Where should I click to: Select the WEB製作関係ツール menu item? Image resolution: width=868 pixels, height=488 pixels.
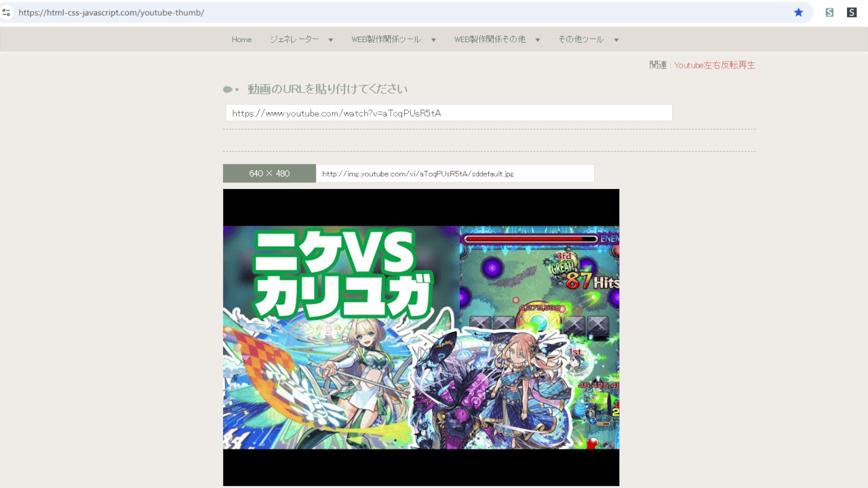(x=386, y=40)
